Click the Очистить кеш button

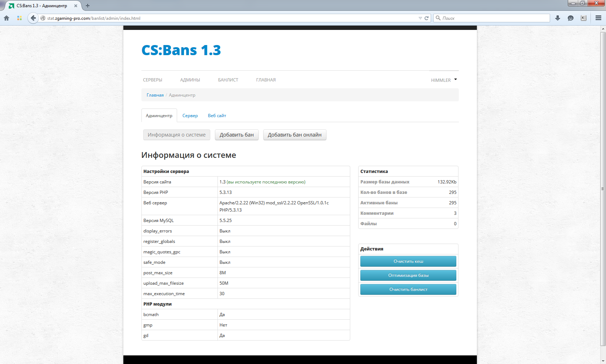408,261
